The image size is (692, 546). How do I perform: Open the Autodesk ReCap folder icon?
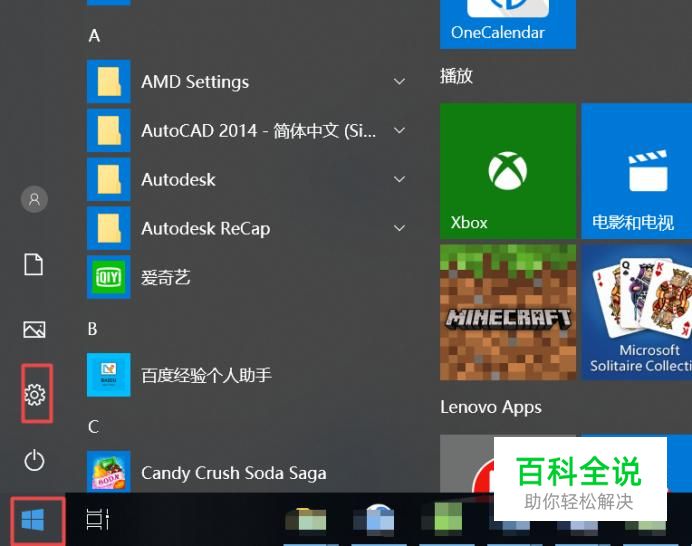pos(109,228)
